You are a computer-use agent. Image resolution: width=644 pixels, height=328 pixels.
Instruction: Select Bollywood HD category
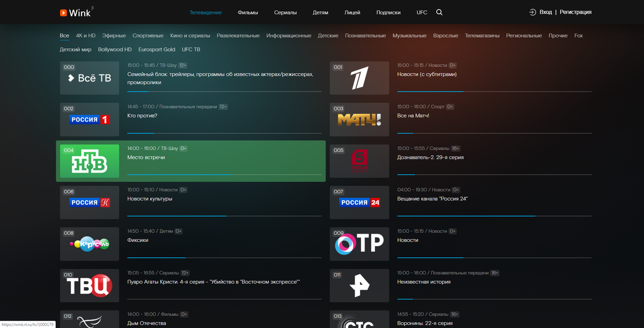(x=115, y=49)
